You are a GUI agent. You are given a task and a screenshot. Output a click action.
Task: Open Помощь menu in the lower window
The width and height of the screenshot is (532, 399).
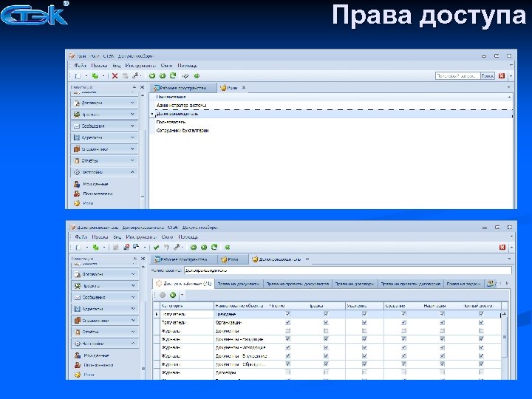(x=188, y=237)
